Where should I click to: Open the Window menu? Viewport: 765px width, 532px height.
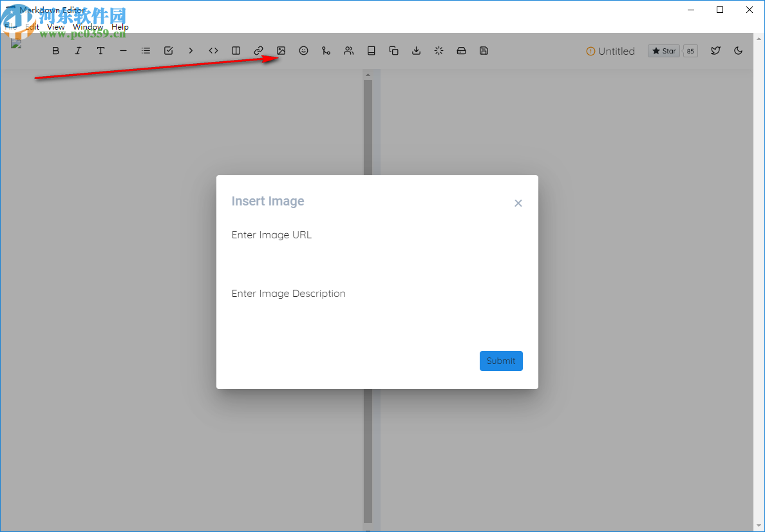tap(88, 27)
